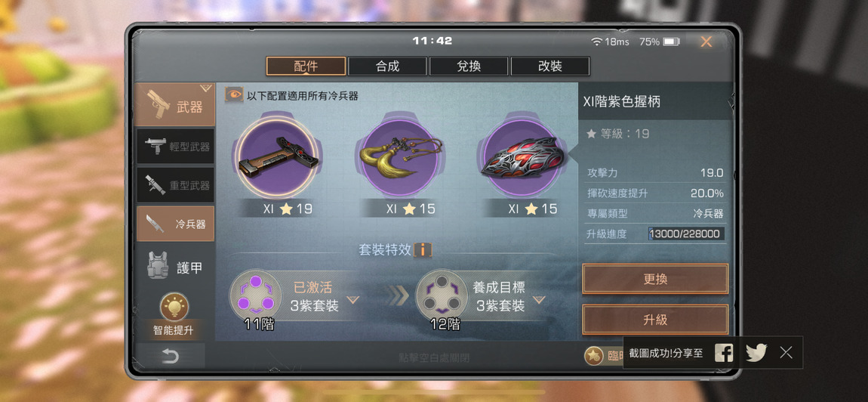The height and width of the screenshot is (402, 868).
Task: Expand the 武器 category triangle
Action: tap(206, 88)
